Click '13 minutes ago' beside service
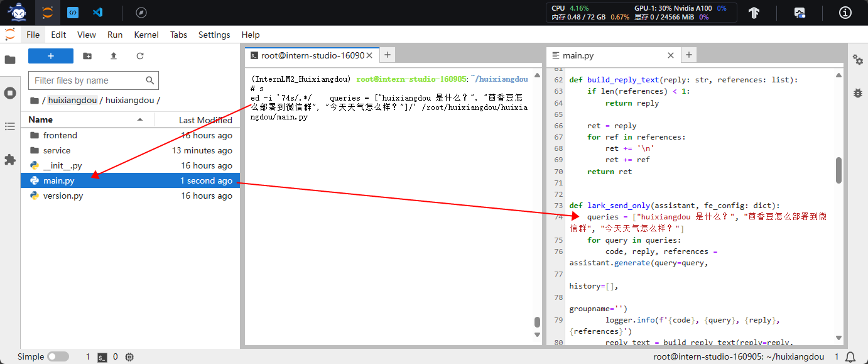 (x=202, y=150)
